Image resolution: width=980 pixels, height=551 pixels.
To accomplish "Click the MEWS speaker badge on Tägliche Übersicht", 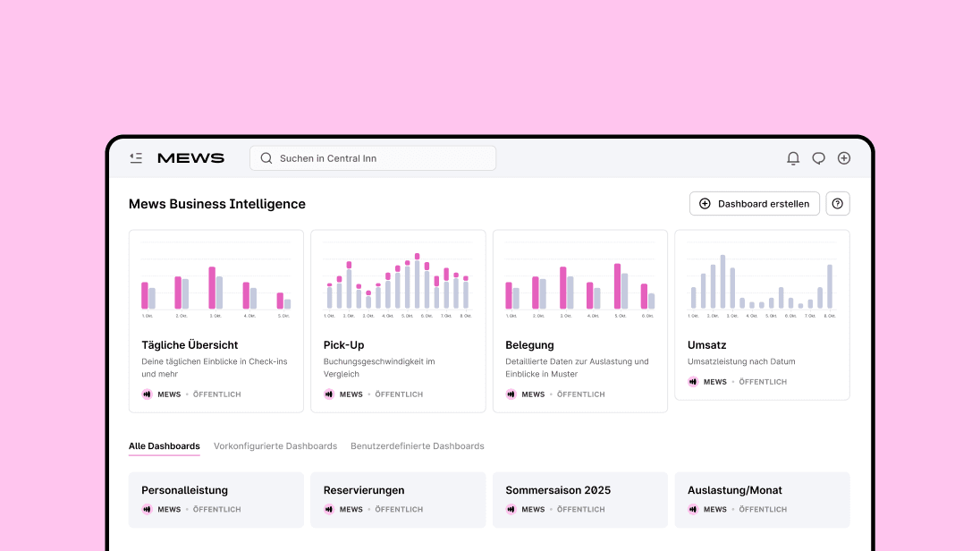I will (146, 394).
